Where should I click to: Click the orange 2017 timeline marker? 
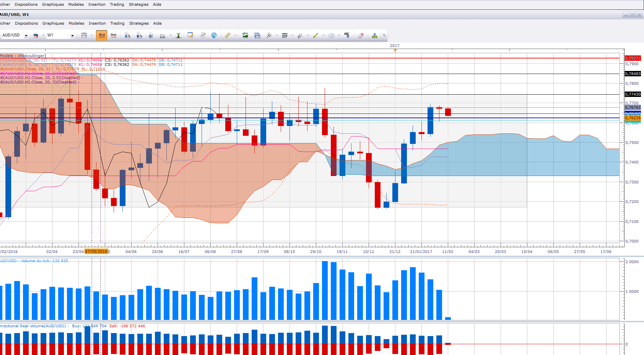(395, 50)
